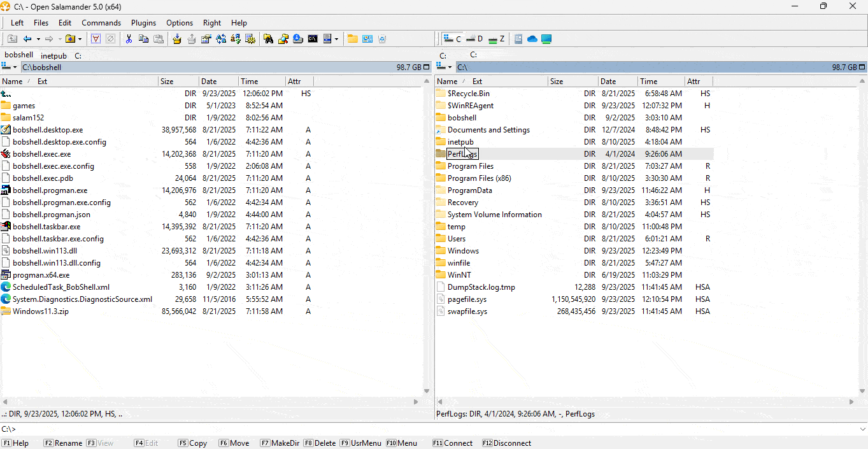Toggle drive D button in drive bar
The image size is (868, 449).
pyautogui.click(x=474, y=39)
